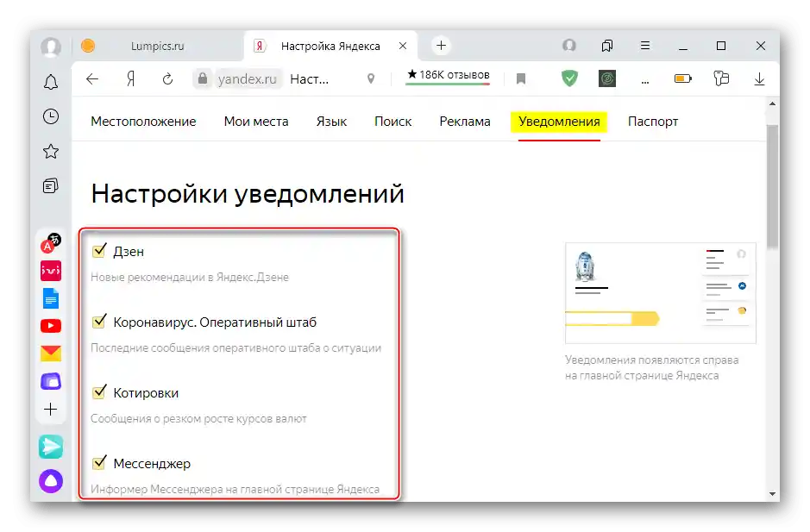Open browsing history via the clock icon
Viewport: 810px width, 532px height.
[x=51, y=117]
